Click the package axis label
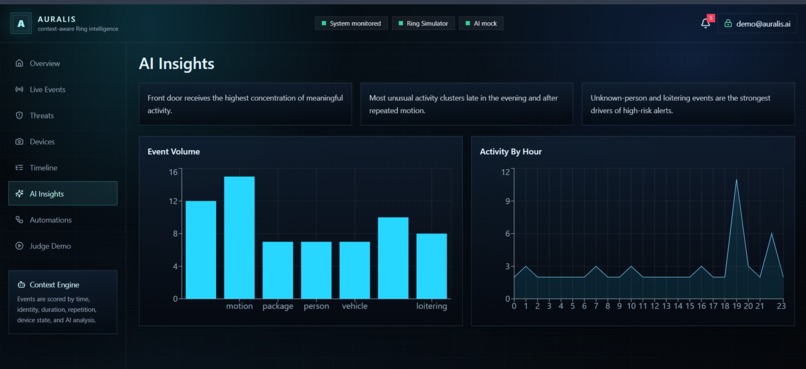This screenshot has height=369, width=806. [x=278, y=306]
